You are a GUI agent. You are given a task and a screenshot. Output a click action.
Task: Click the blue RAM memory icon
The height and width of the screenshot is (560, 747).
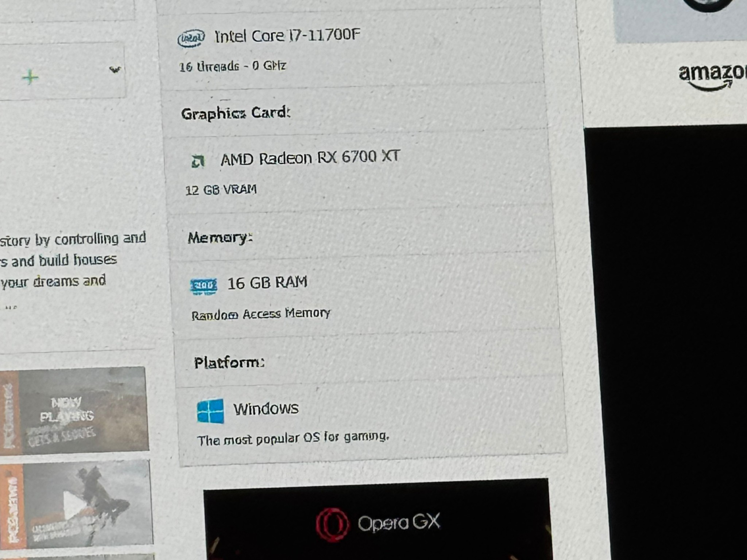click(x=204, y=286)
